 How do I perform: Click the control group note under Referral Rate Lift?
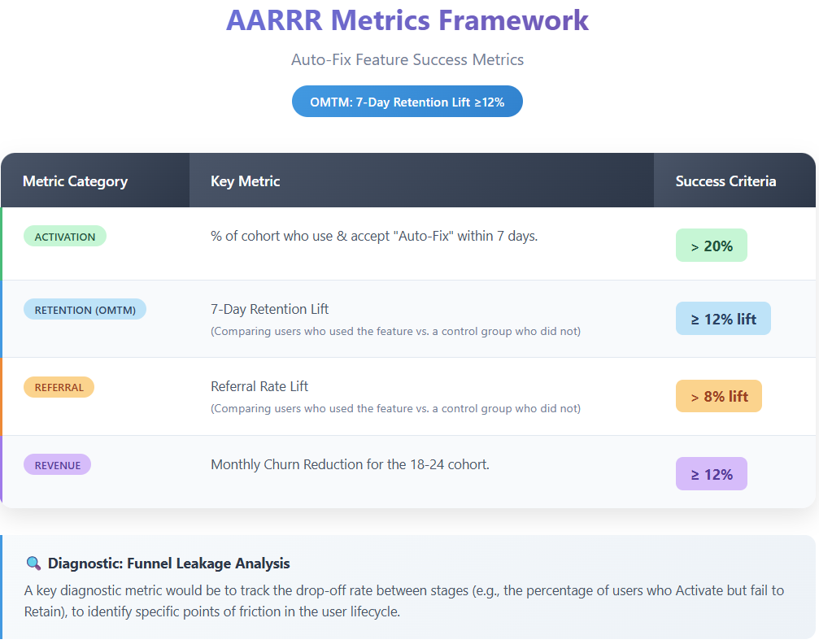tap(395, 408)
